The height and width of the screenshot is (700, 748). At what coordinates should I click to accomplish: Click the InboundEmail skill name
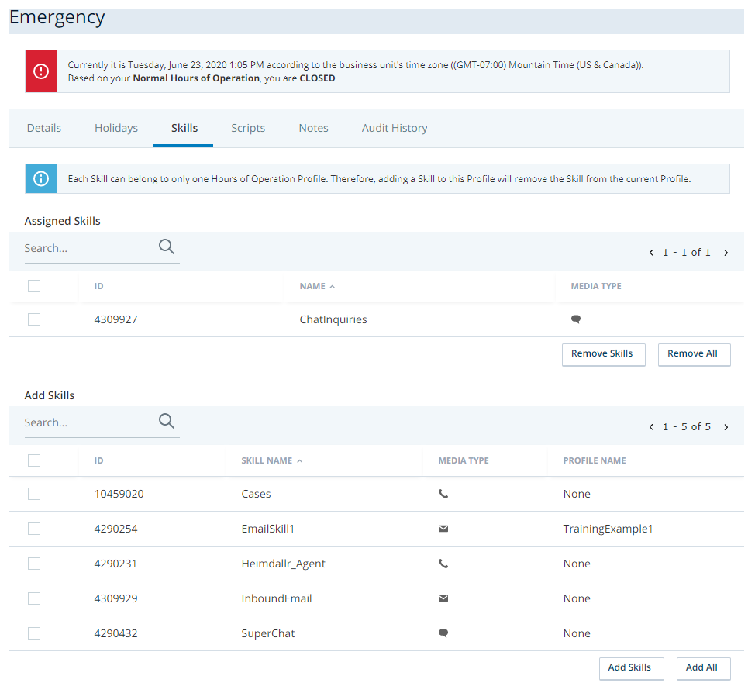(277, 598)
